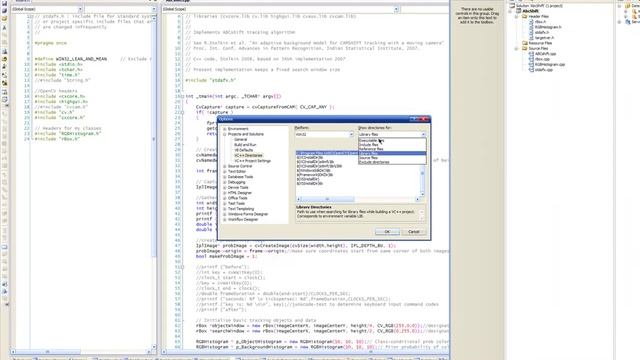Open ABCshift.cpp in Solution Explorer

click(x=545, y=53)
